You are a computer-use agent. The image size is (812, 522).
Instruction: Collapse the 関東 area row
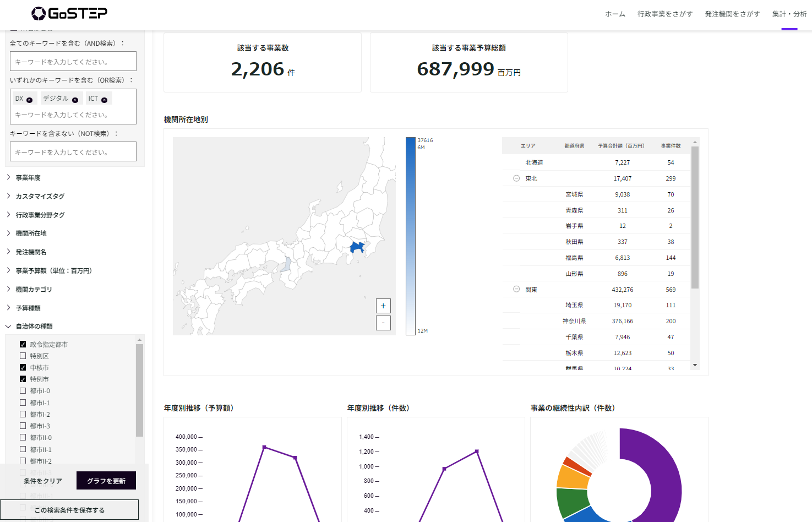(516, 289)
